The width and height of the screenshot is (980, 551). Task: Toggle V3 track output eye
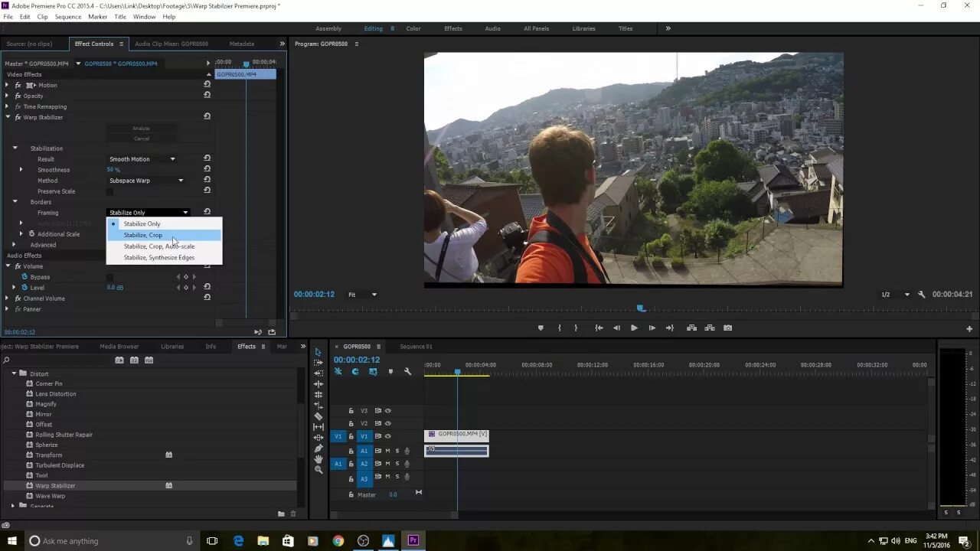coord(387,411)
